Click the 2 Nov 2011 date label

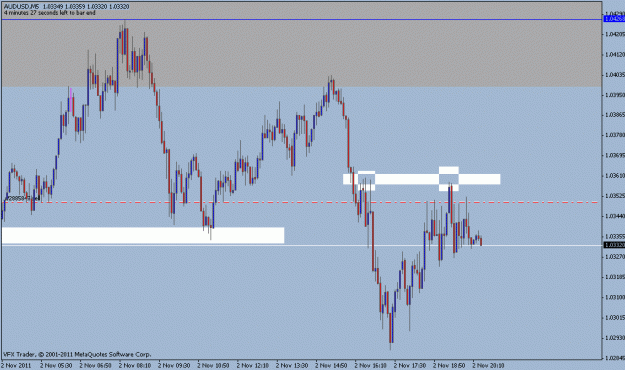coord(16,365)
